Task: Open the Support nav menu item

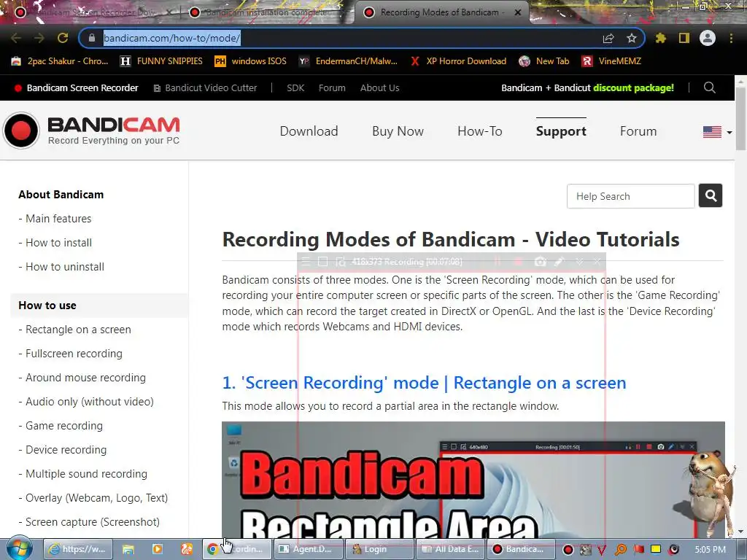Action: click(x=561, y=131)
